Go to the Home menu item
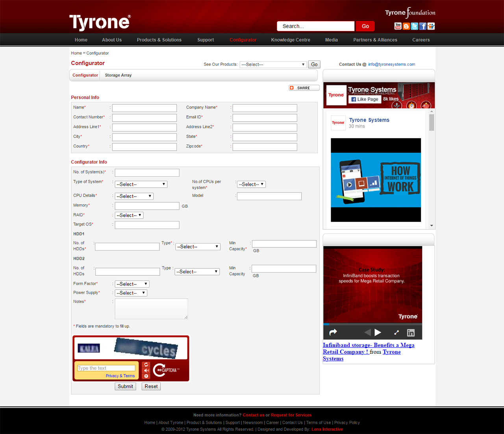This screenshot has width=504, height=434. [x=81, y=40]
